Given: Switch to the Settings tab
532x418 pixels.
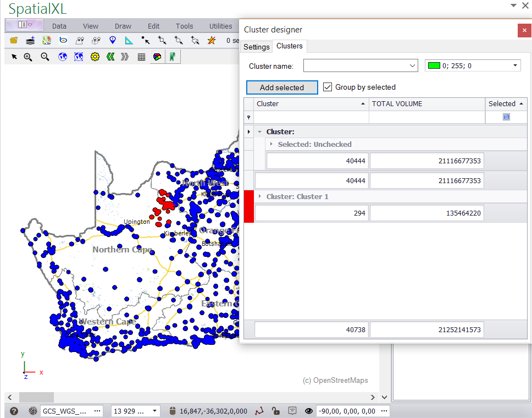Looking at the screenshot, I should (257, 47).
